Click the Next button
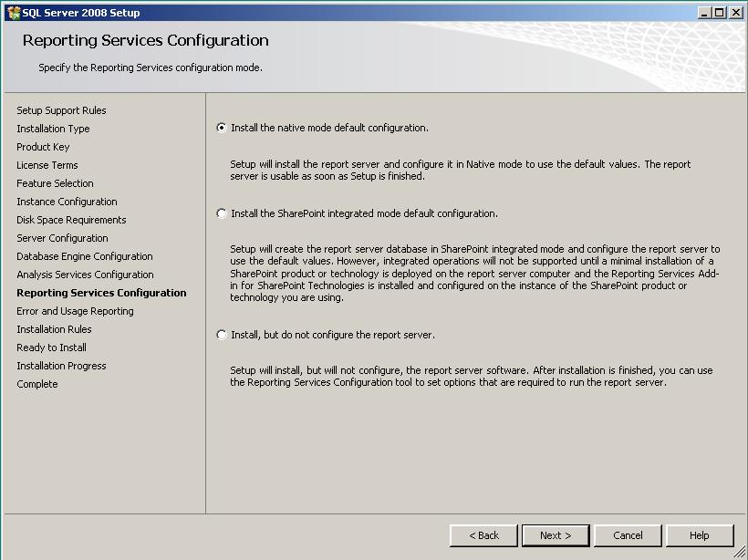Viewport: 748px width, 560px height. [556, 535]
